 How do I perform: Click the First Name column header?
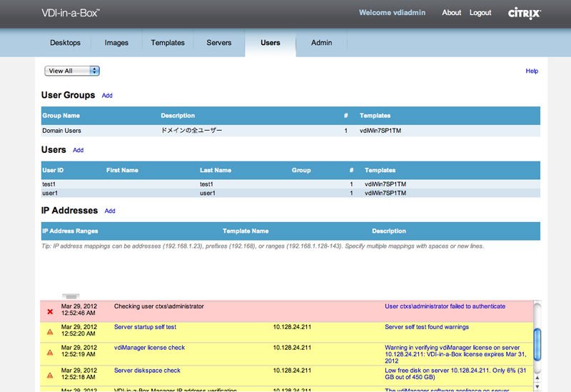(x=122, y=171)
